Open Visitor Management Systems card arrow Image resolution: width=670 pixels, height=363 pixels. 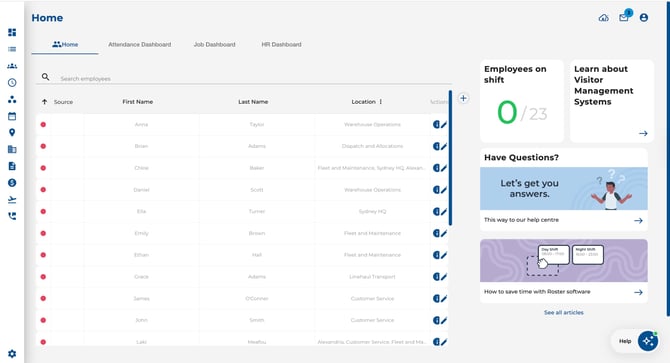coord(643,133)
